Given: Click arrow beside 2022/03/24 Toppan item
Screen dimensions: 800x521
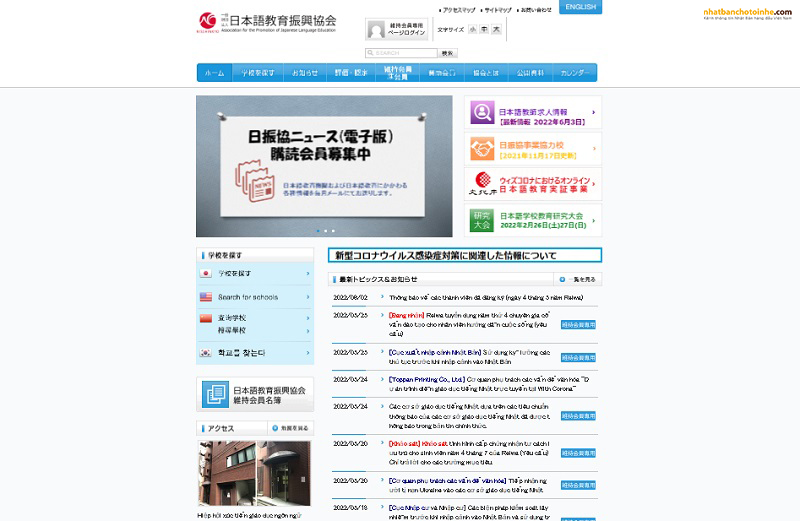Looking at the screenshot, I should point(382,379).
